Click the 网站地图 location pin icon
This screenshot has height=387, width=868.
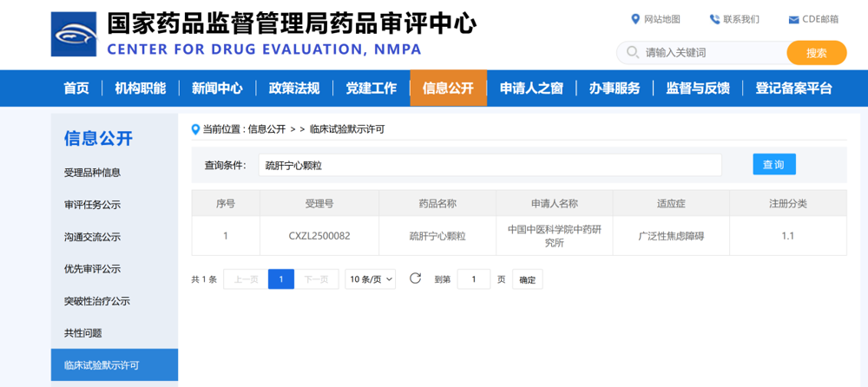point(635,19)
